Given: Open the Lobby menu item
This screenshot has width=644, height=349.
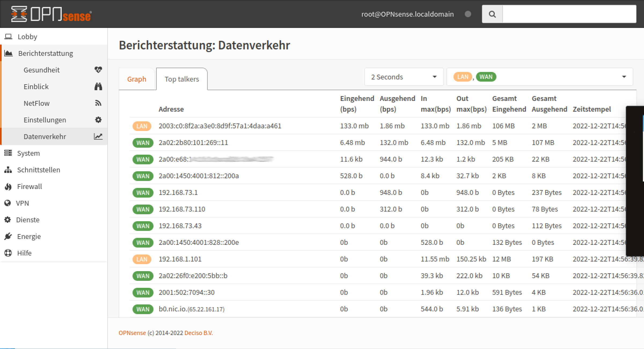Looking at the screenshot, I should [x=27, y=37].
